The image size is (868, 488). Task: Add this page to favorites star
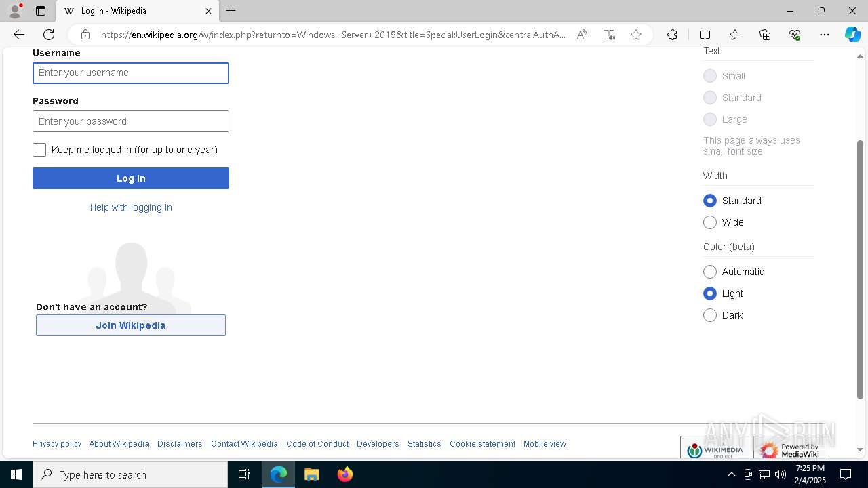[x=636, y=35]
